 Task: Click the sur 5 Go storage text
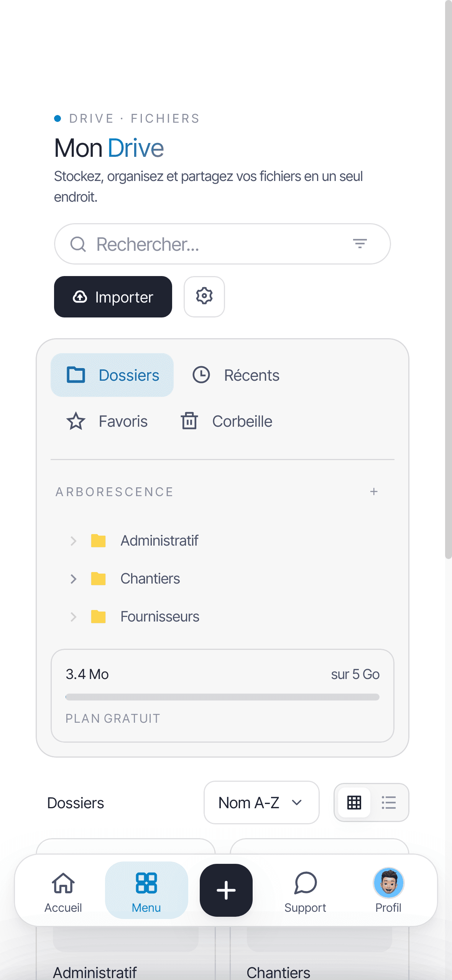point(355,674)
